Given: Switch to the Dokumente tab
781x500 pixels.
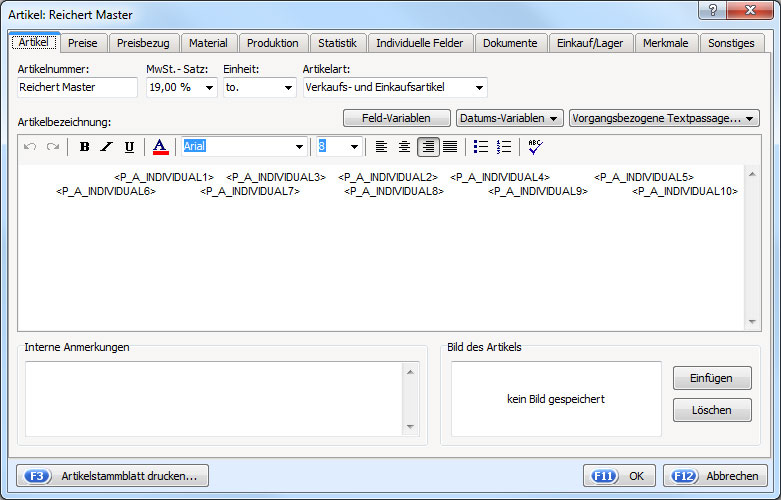Looking at the screenshot, I should click(511, 43).
